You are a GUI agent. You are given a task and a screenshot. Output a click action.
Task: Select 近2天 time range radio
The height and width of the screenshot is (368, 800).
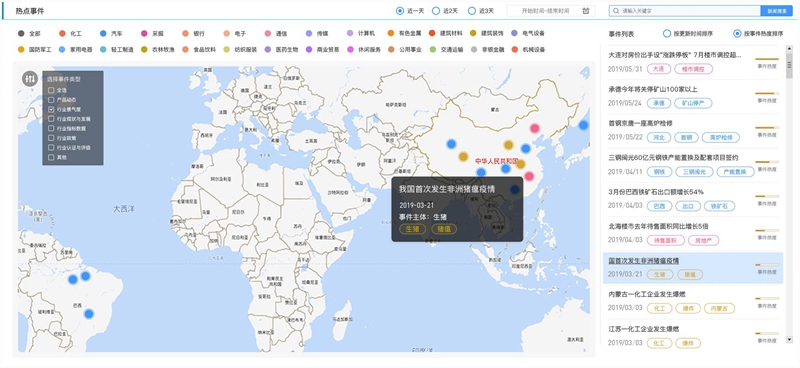point(436,11)
